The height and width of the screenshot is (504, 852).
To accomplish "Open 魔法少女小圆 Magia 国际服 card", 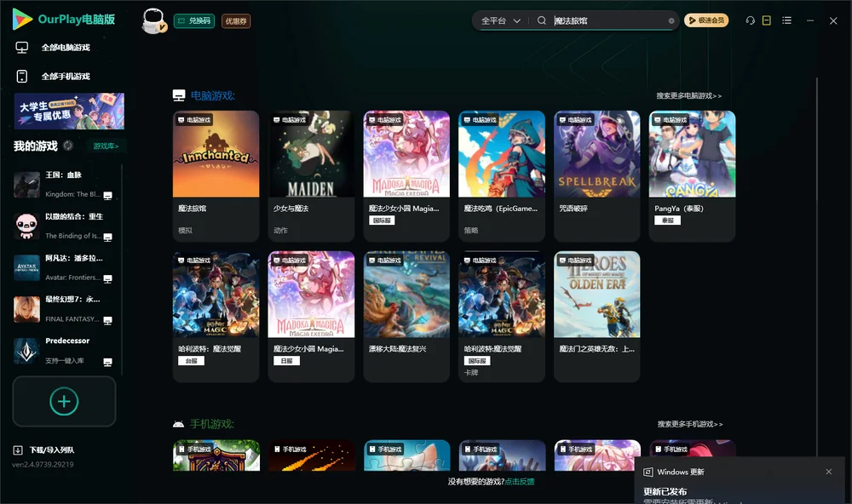I will click(x=406, y=176).
